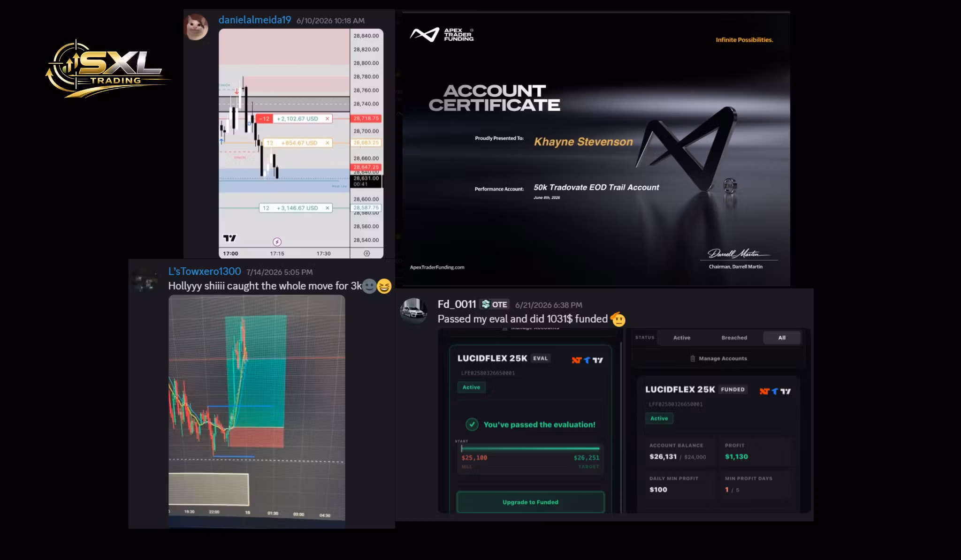This screenshot has width=961, height=560.
Task: Click the LFE02580326650001 account ID
Action: point(488,373)
